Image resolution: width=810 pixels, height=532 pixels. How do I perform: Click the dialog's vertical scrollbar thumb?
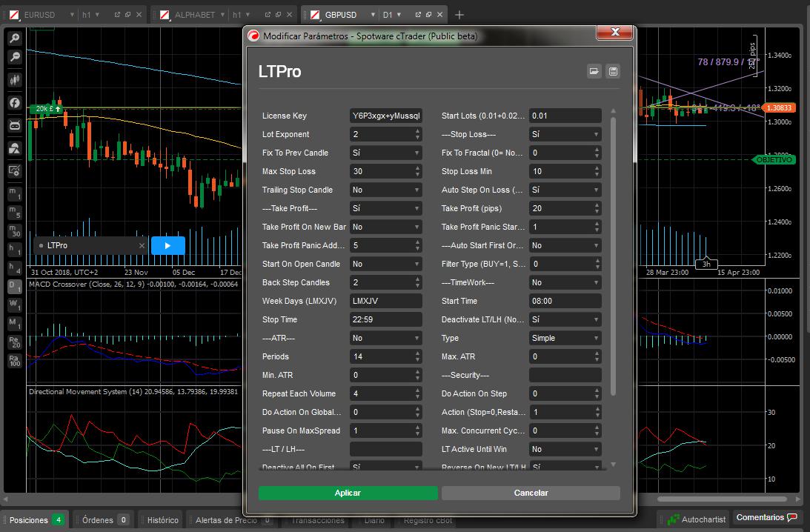click(613, 256)
